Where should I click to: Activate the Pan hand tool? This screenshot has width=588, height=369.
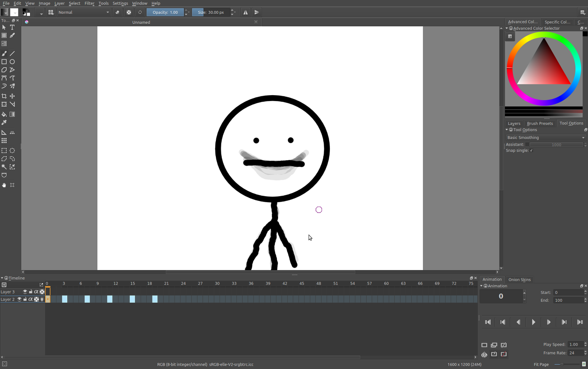click(x=4, y=185)
